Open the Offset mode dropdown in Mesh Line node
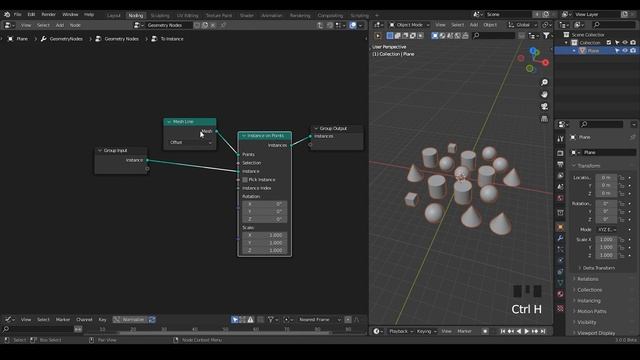 coord(190,142)
